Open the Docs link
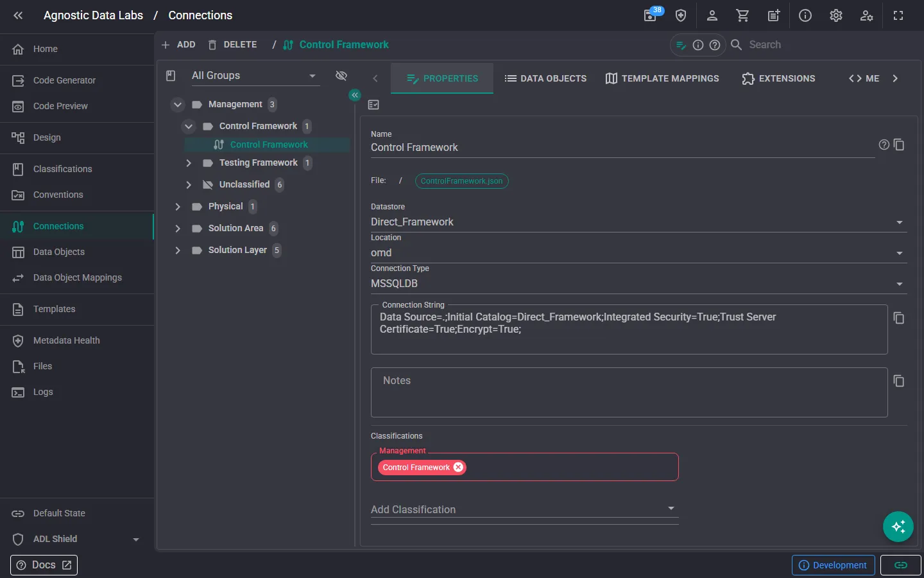The height and width of the screenshot is (578, 924). click(x=44, y=565)
